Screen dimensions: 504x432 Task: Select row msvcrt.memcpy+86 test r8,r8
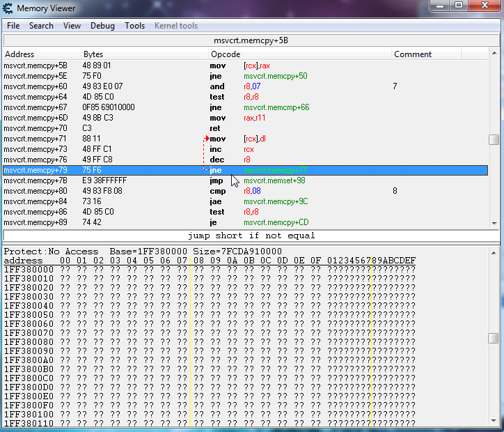point(245,212)
